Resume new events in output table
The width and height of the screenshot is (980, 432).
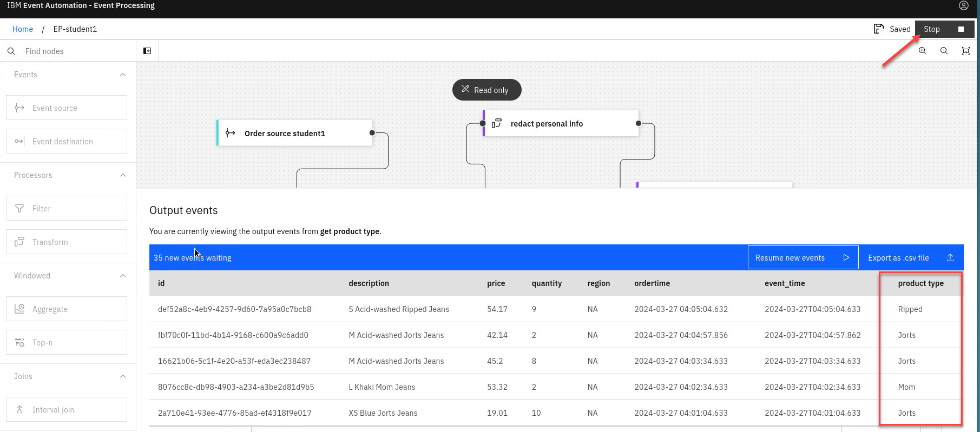click(803, 258)
